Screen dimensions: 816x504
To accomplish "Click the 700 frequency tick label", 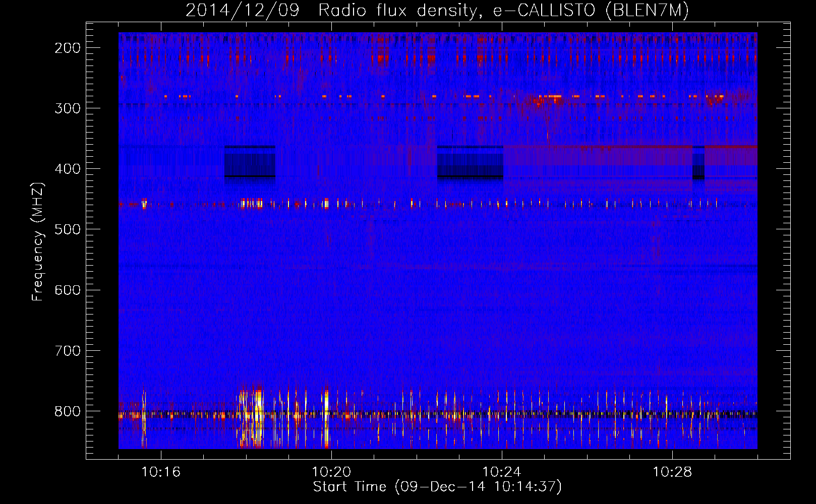I will tap(68, 350).
